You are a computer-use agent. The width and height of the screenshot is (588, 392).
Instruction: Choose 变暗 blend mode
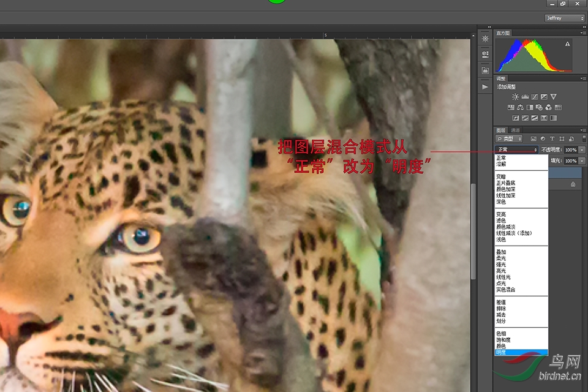coord(521,176)
